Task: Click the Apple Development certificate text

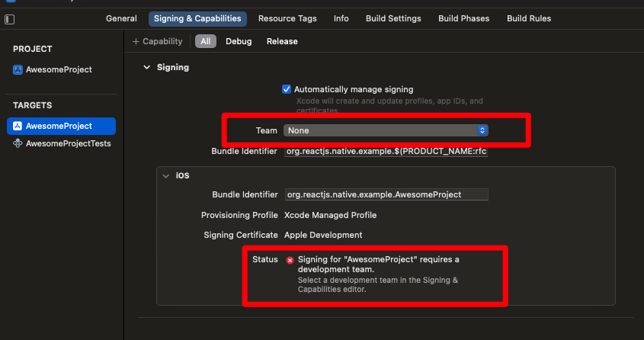Action: click(x=323, y=235)
